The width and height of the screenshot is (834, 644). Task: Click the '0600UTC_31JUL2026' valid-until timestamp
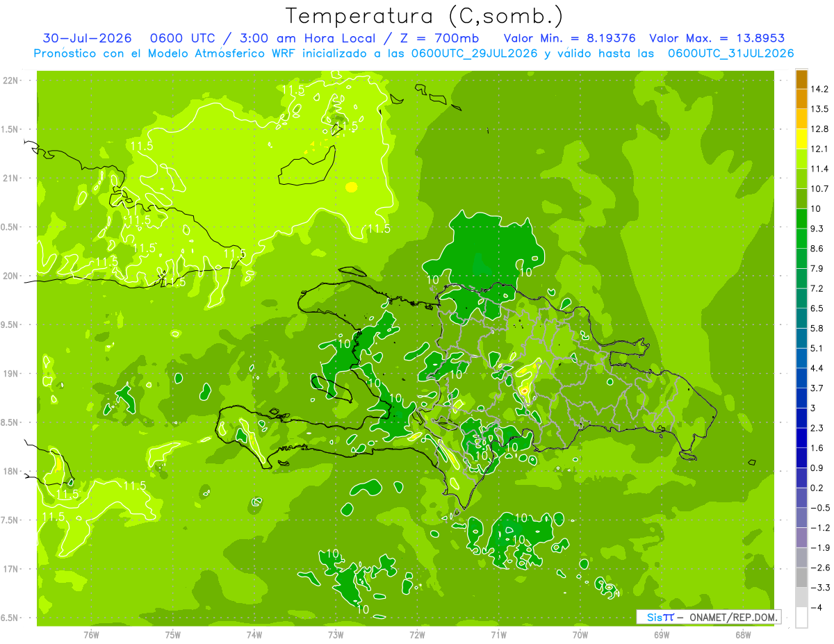click(x=730, y=53)
